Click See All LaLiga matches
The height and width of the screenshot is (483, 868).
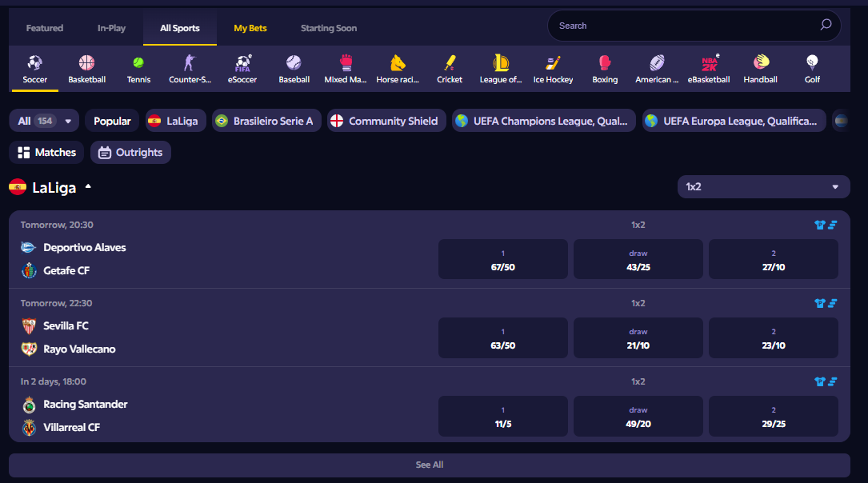[430, 465]
